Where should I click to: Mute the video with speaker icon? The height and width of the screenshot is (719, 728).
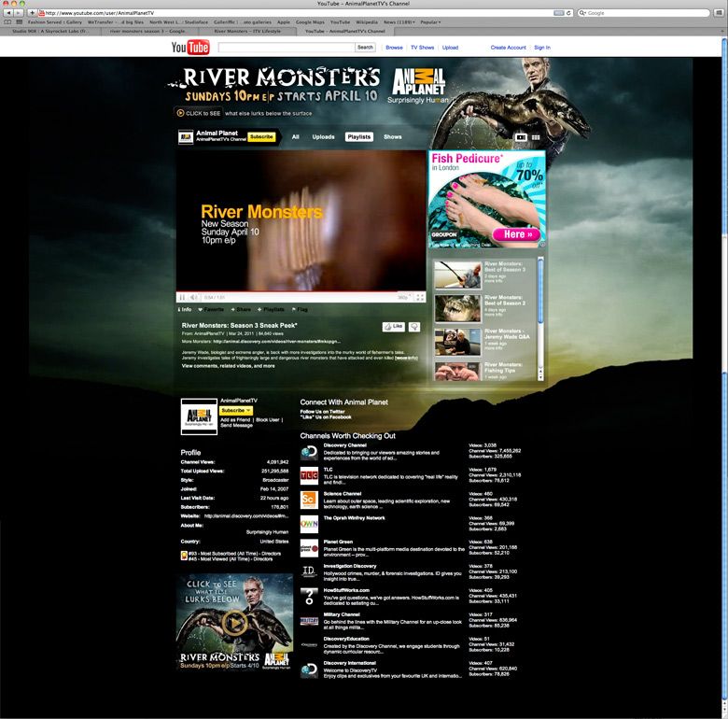click(x=193, y=297)
